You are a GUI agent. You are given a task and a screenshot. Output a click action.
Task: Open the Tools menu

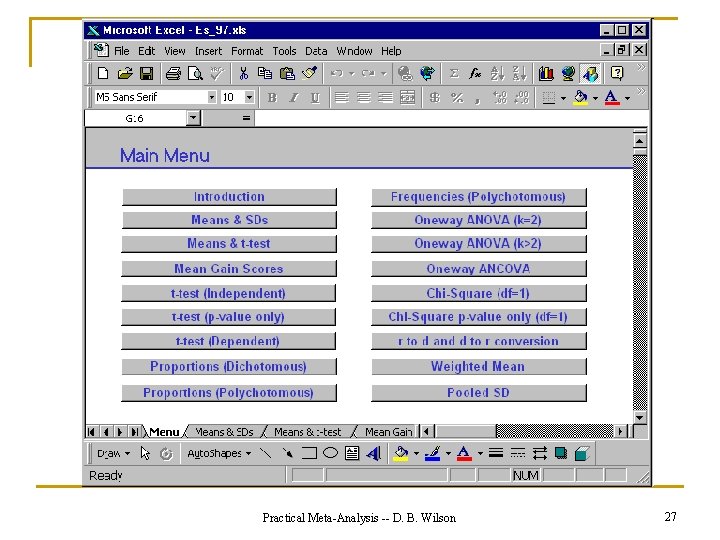coord(284,51)
